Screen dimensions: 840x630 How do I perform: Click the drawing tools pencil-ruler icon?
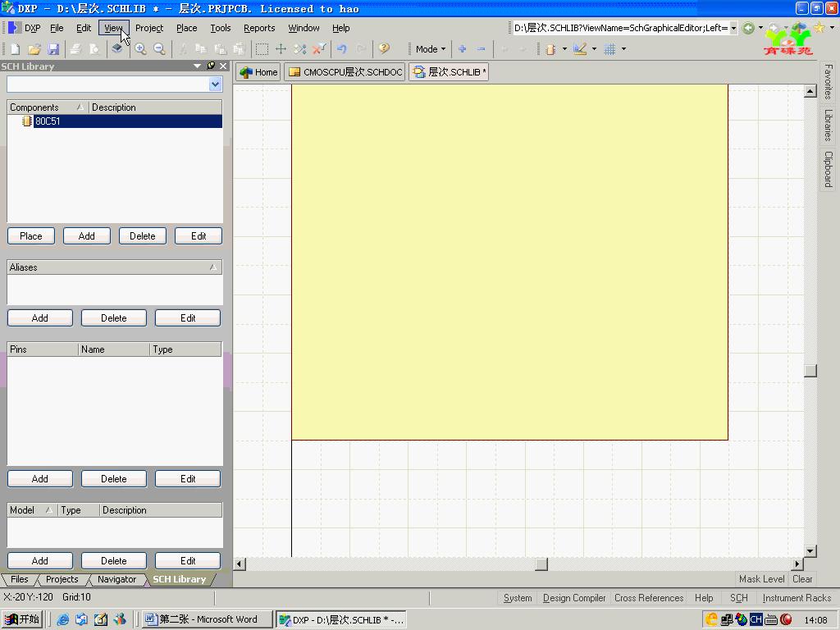[580, 49]
